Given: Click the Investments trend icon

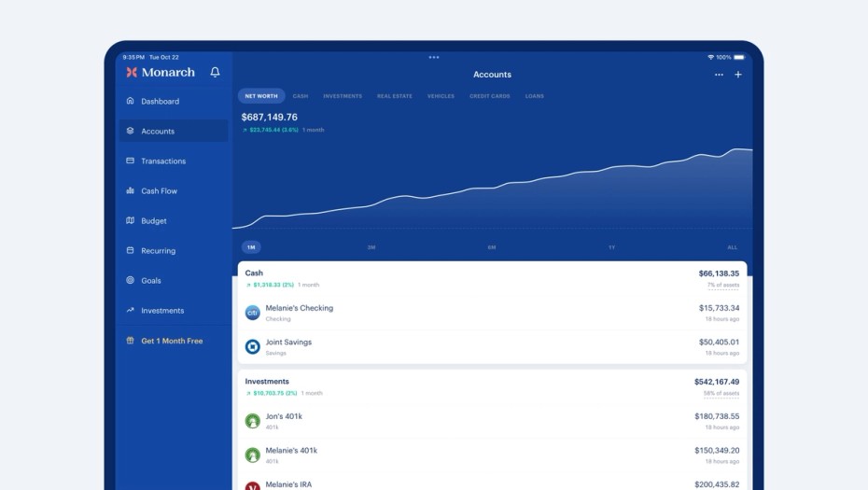Looking at the screenshot, I should tap(130, 310).
